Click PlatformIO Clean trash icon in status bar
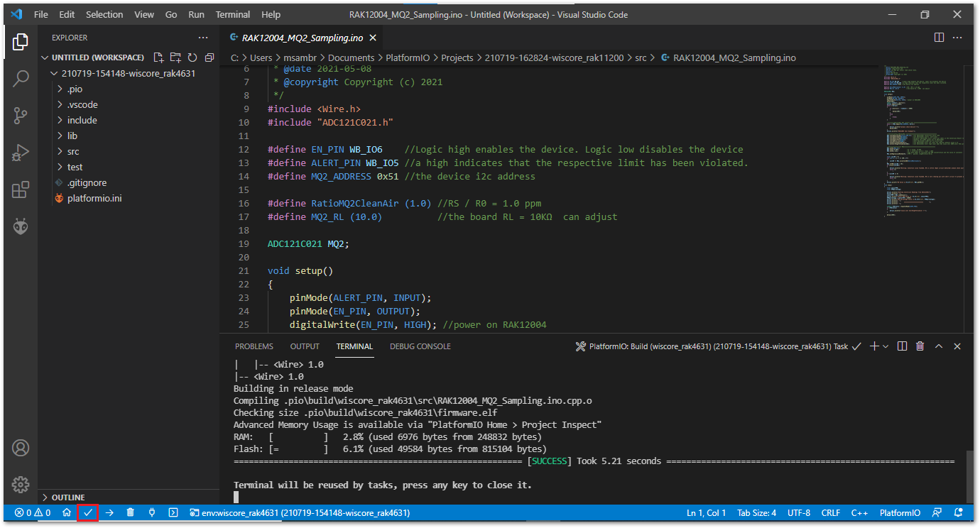Viewport: 980px width, 528px height. click(x=130, y=512)
